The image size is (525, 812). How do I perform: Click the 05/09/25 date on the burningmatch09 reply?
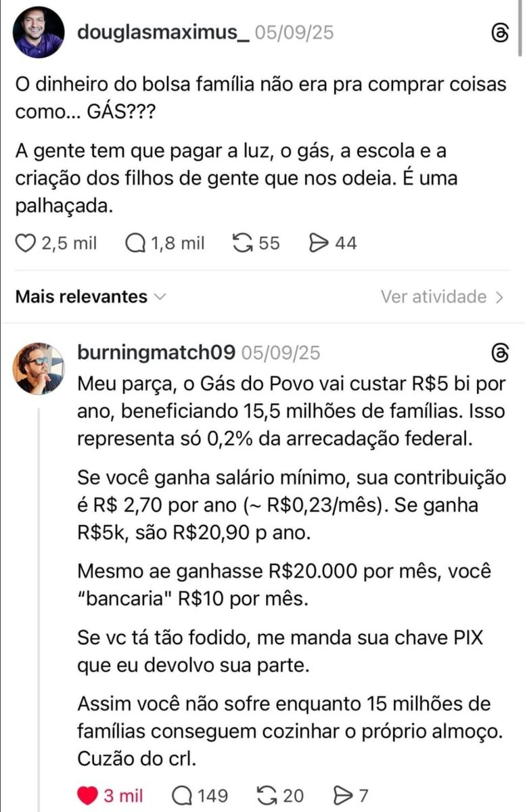point(281,353)
